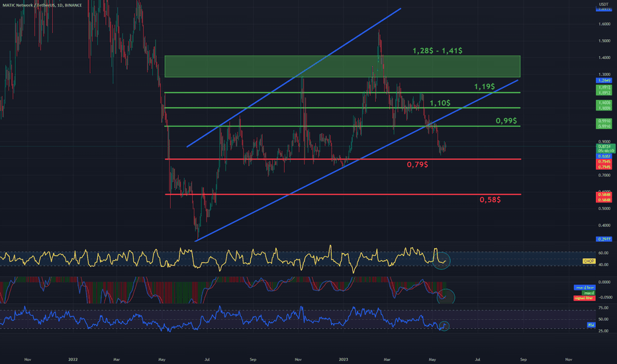The width and height of the screenshot is (617, 364).
Task: Click the yellow CHOP indicator tag
Action: [589, 261]
